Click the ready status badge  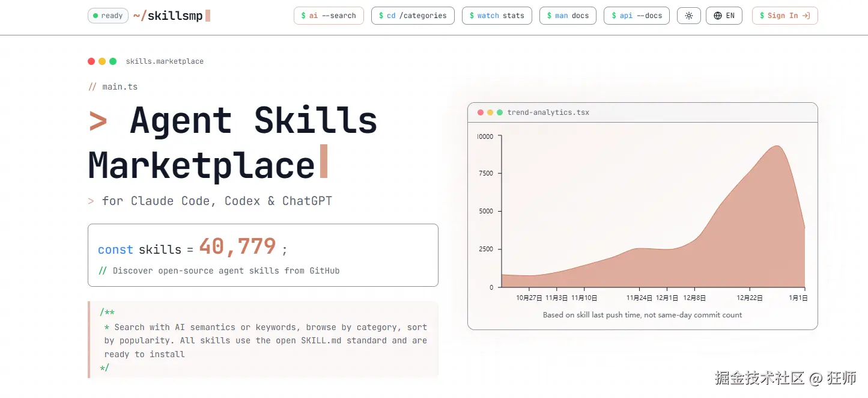(x=108, y=16)
